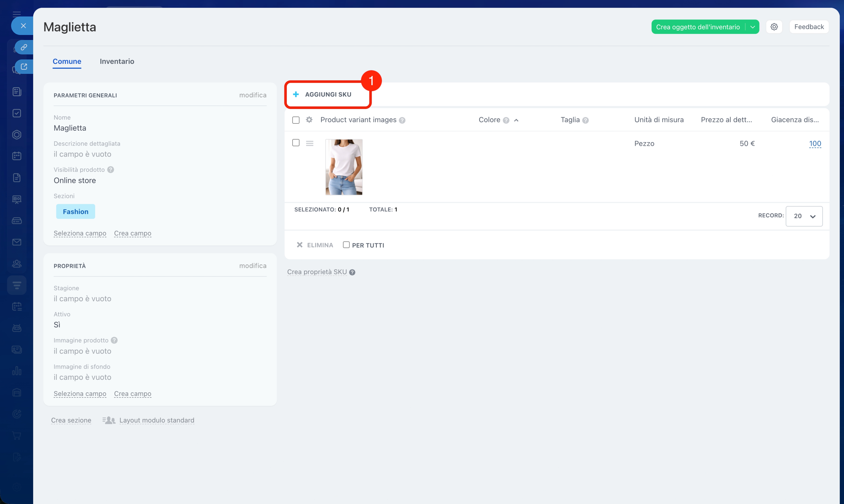The height and width of the screenshot is (504, 844).
Task: Switch to the Inventario tab
Action: pos(116,61)
